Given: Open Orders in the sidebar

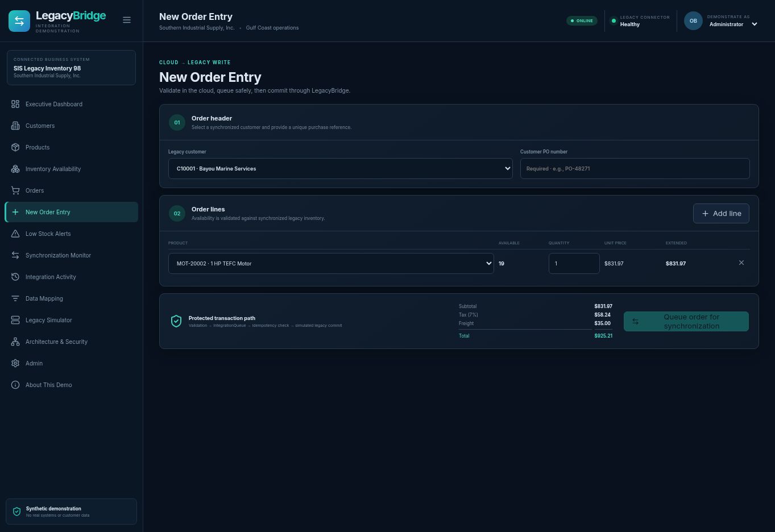Looking at the screenshot, I should (72, 190).
